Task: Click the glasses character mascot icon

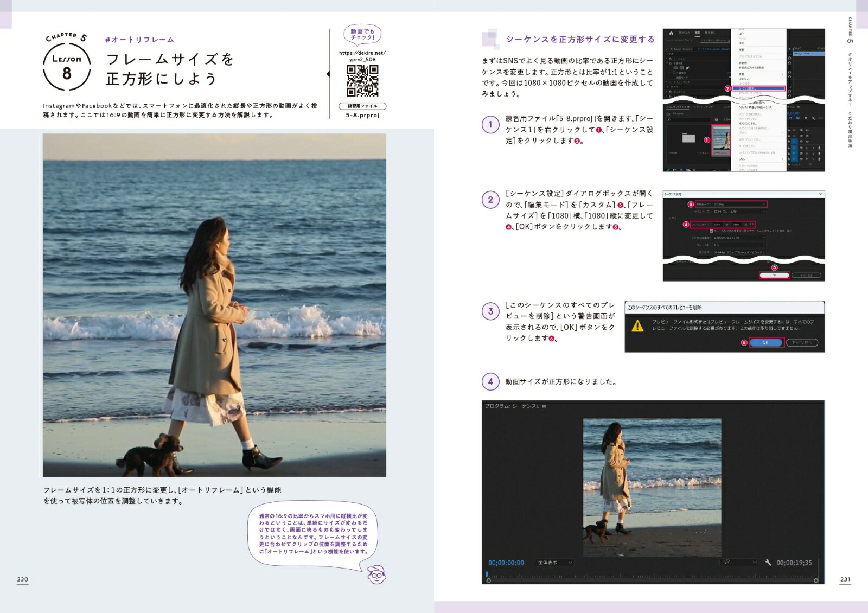Action: (x=376, y=574)
